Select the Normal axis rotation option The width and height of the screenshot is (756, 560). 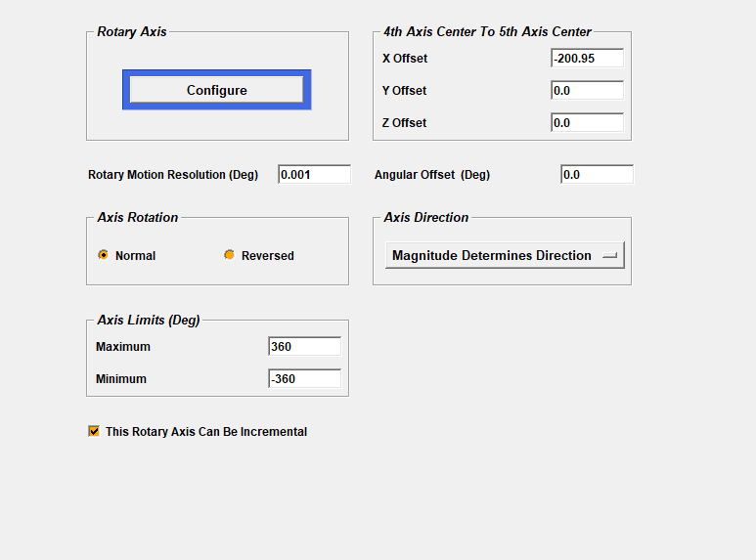point(104,255)
